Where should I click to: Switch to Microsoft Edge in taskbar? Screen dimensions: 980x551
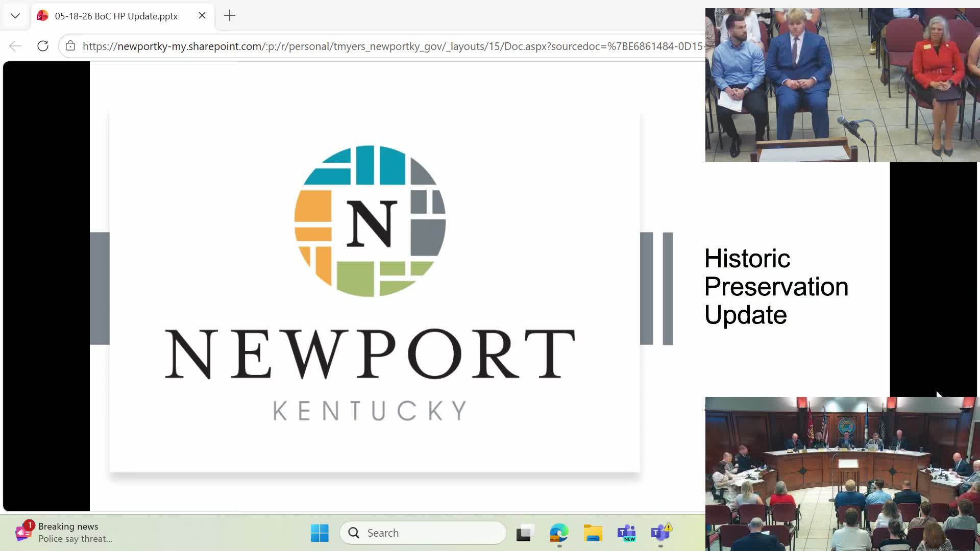tap(559, 533)
